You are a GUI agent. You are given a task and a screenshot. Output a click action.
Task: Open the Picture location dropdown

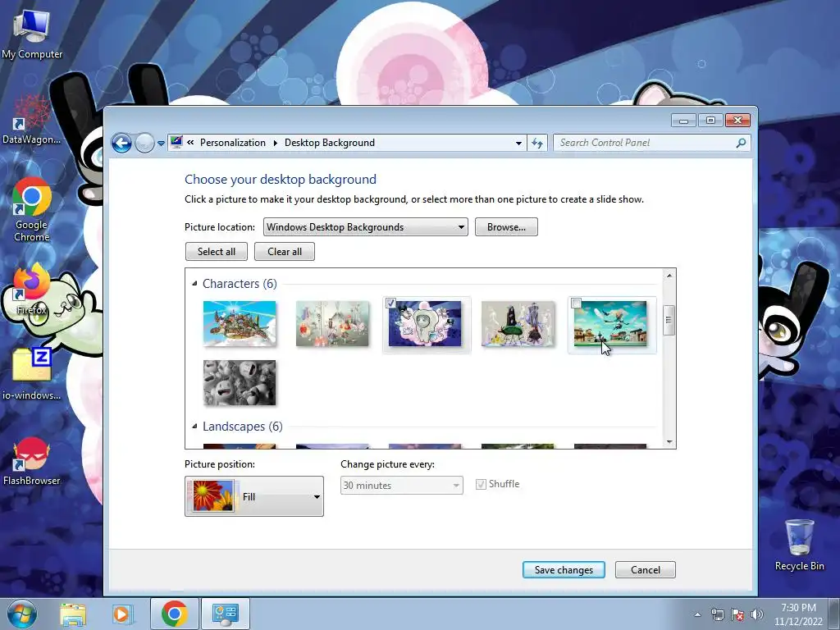pyautogui.click(x=365, y=227)
